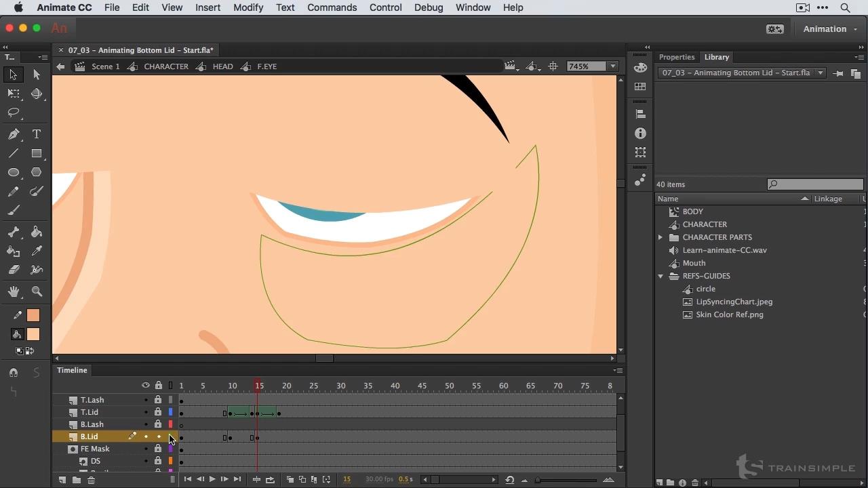Select the Eraser tool
Image resolution: width=868 pixels, height=488 pixels.
point(14,270)
